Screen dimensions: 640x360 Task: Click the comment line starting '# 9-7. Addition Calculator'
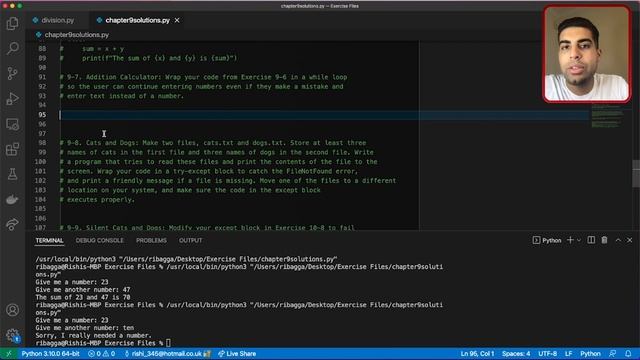(203, 77)
